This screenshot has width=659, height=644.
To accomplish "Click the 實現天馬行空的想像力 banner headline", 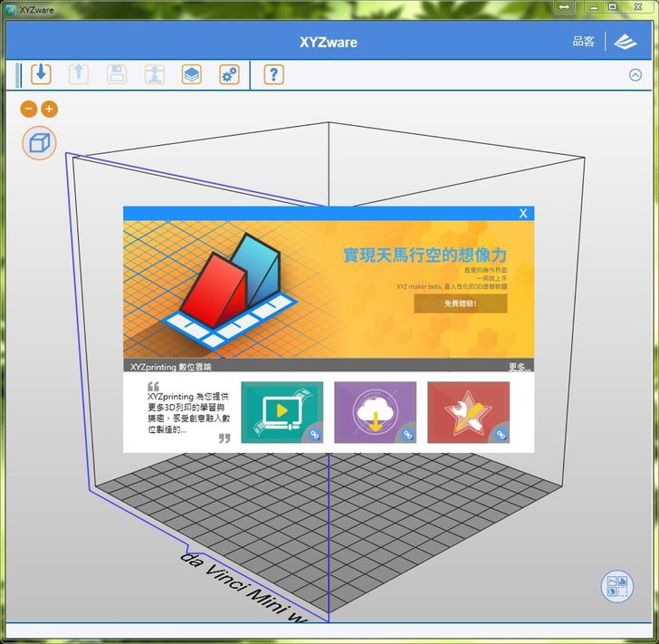I will click(x=425, y=255).
